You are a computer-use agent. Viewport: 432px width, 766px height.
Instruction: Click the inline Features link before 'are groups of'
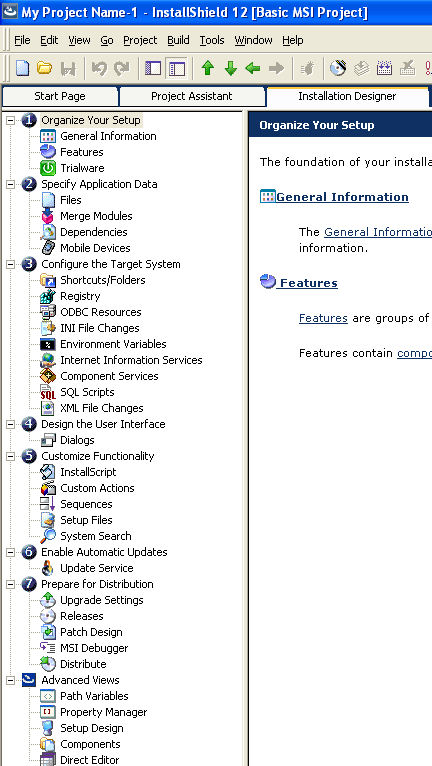tap(323, 318)
